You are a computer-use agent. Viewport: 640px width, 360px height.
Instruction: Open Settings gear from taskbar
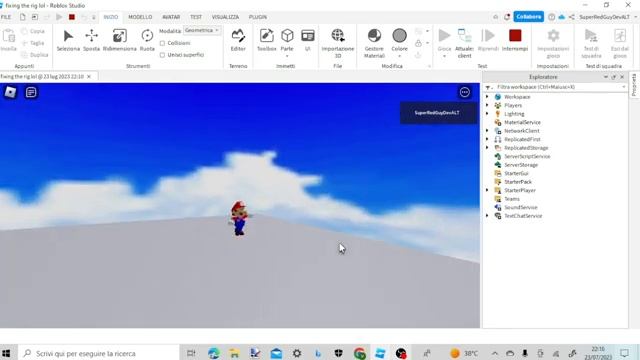point(297,353)
